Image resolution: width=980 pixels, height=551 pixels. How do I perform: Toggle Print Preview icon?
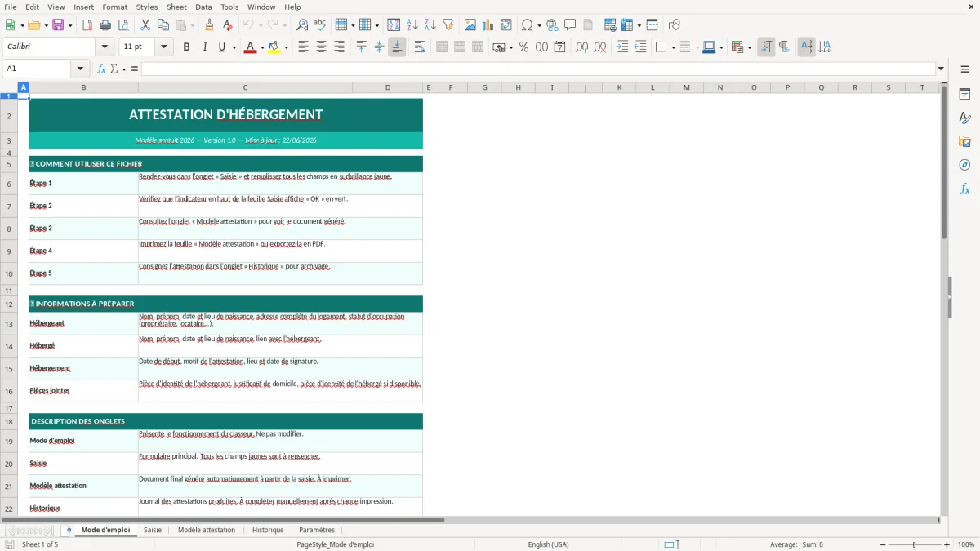tap(123, 25)
